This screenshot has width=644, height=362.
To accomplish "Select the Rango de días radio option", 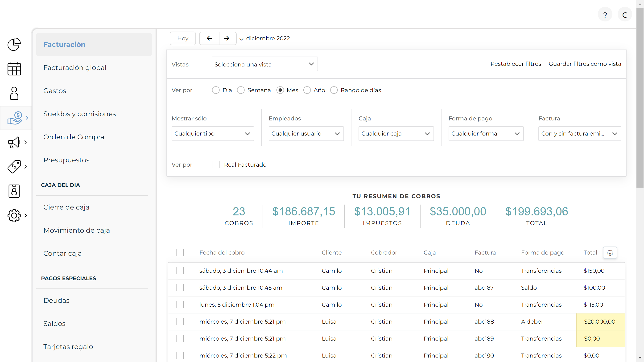I will coord(334,90).
